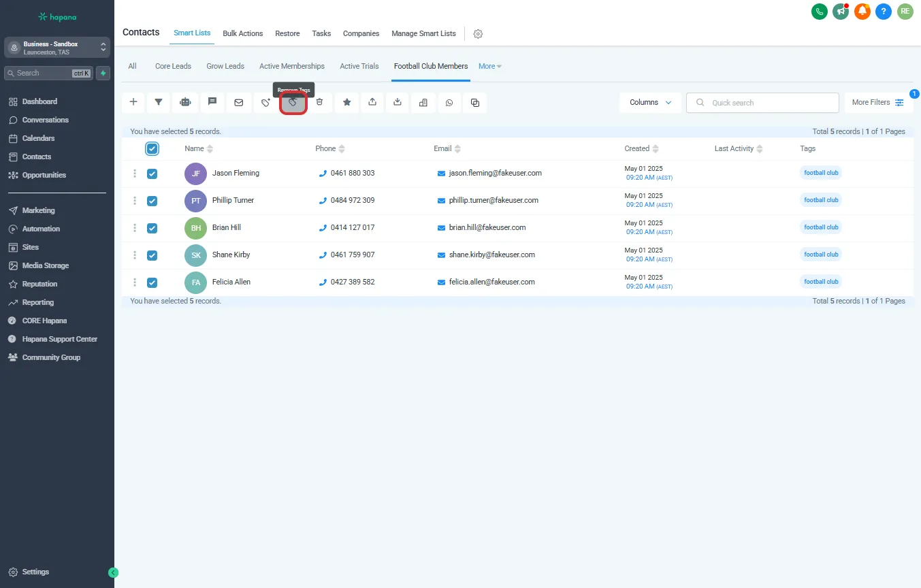Image resolution: width=921 pixels, height=588 pixels.
Task: Click the Add Tags icon
Action: pyautogui.click(x=266, y=103)
